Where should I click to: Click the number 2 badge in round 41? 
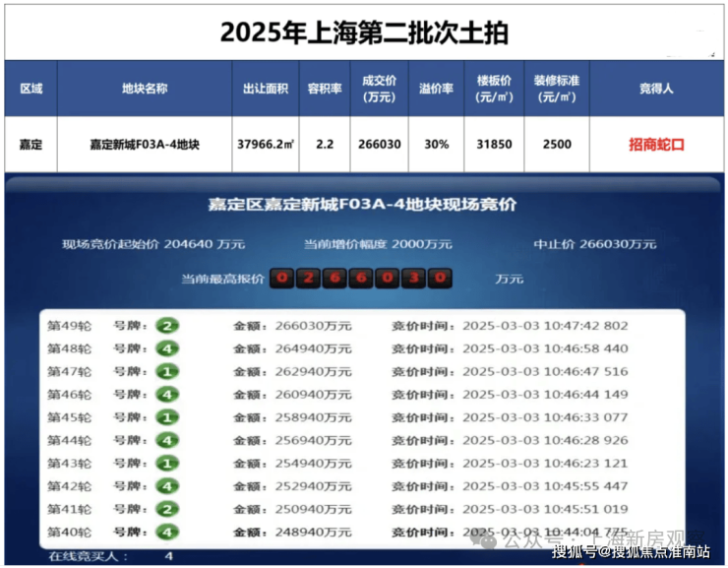[168, 509]
